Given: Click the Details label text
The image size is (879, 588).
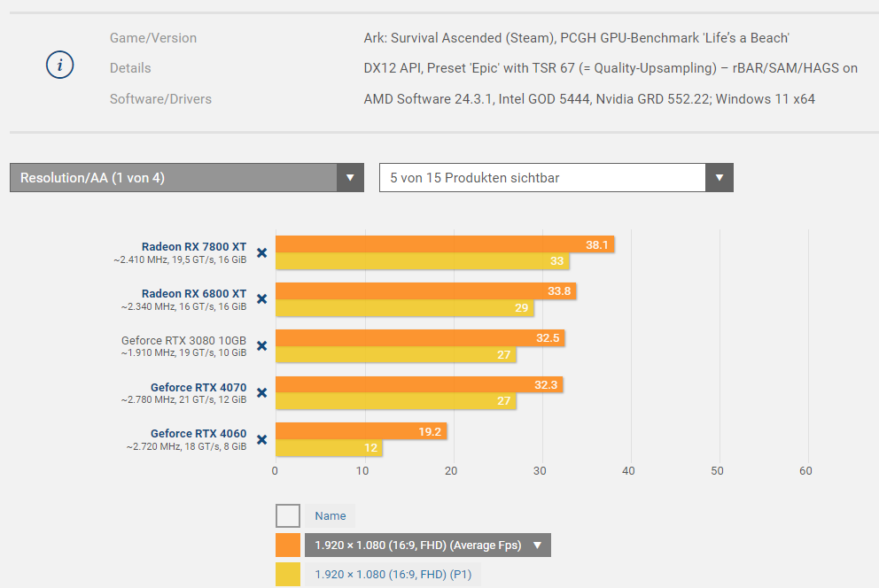Looking at the screenshot, I should 130,68.
